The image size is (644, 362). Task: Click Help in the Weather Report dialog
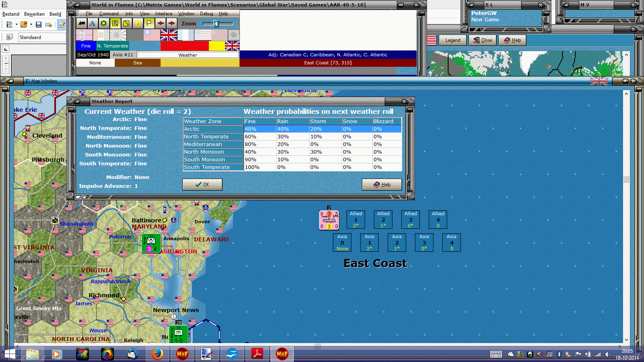tap(382, 185)
